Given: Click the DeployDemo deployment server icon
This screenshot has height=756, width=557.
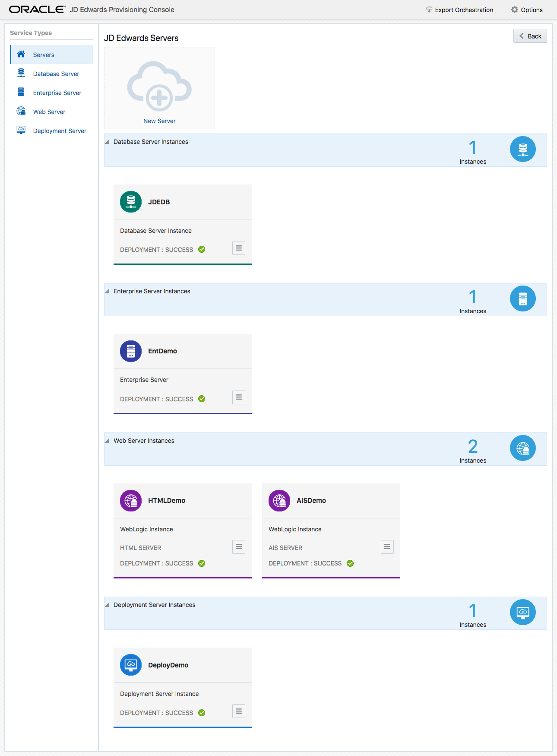Looking at the screenshot, I should [x=131, y=665].
